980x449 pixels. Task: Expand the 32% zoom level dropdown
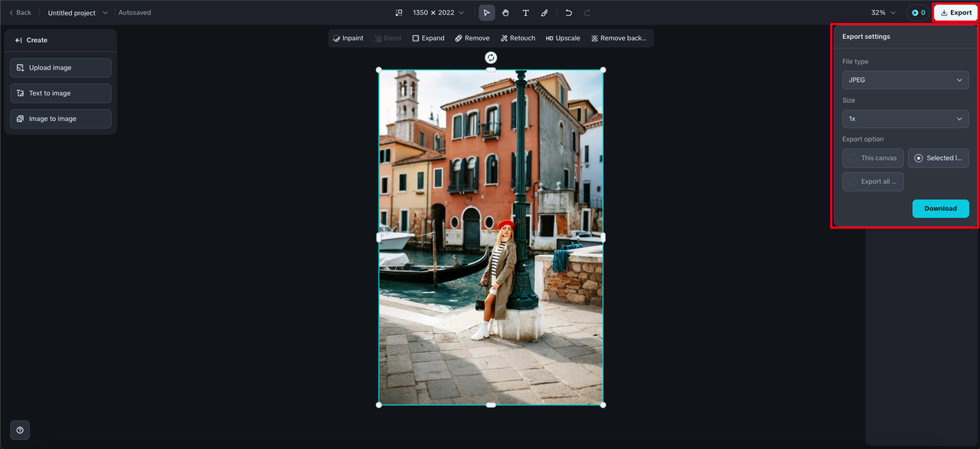pyautogui.click(x=883, y=13)
